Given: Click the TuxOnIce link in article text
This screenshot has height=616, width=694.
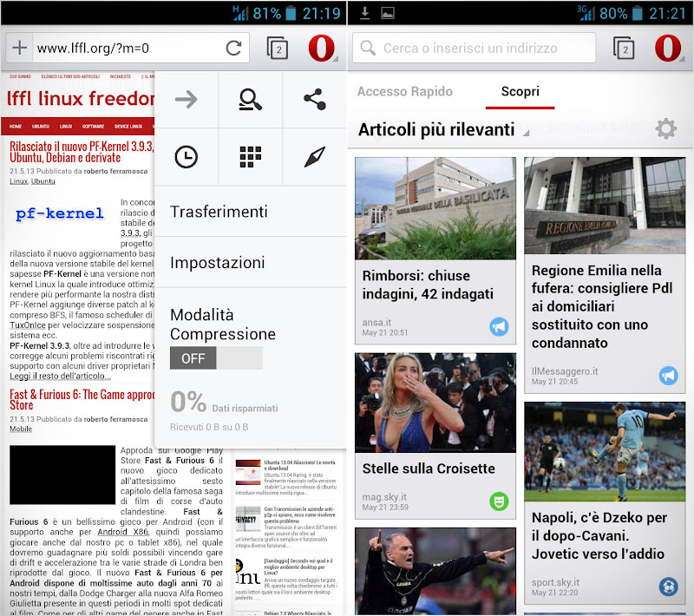Looking at the screenshot, I should [28, 325].
